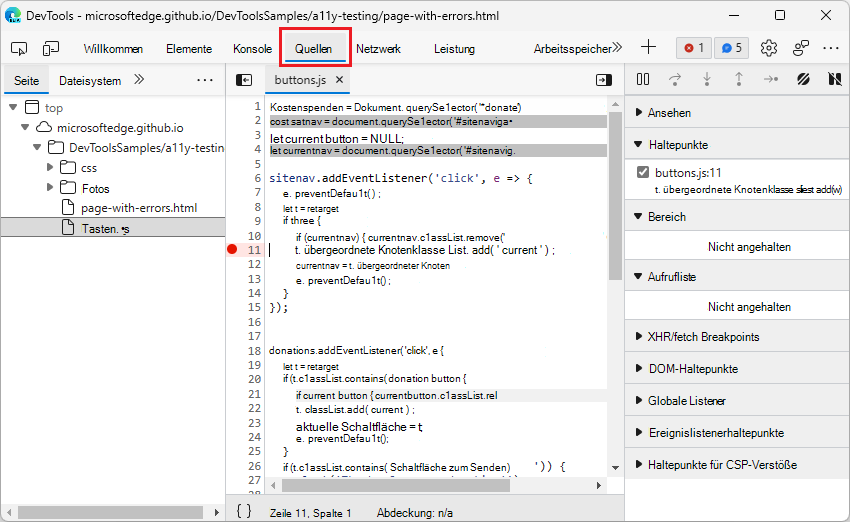Expand the Ansehen section
The width and height of the screenshot is (850, 522).
(737, 113)
